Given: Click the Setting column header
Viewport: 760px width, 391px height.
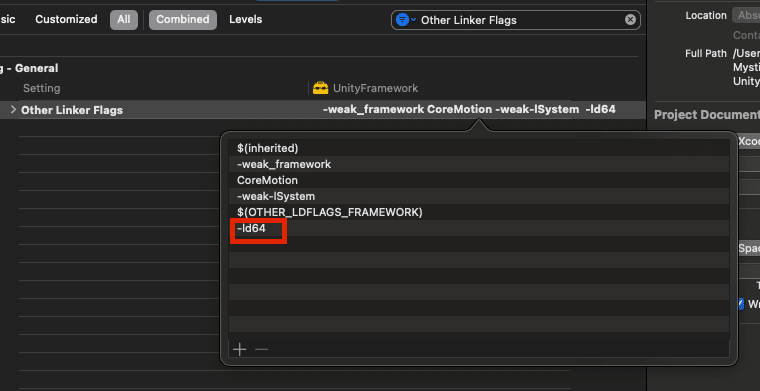Looking at the screenshot, I should point(42,88).
